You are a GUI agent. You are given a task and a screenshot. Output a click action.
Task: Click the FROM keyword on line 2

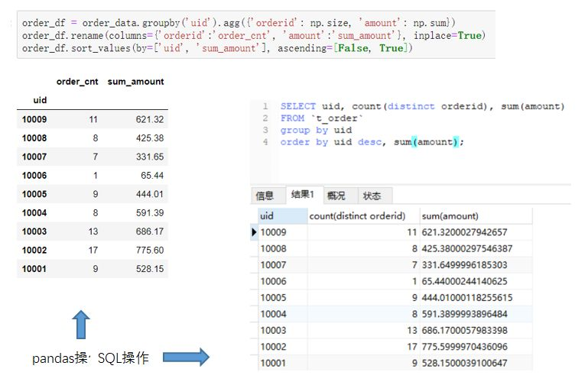(292, 118)
